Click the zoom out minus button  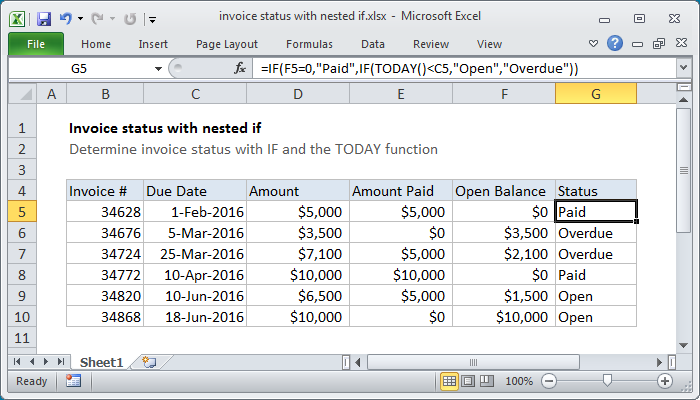549,381
